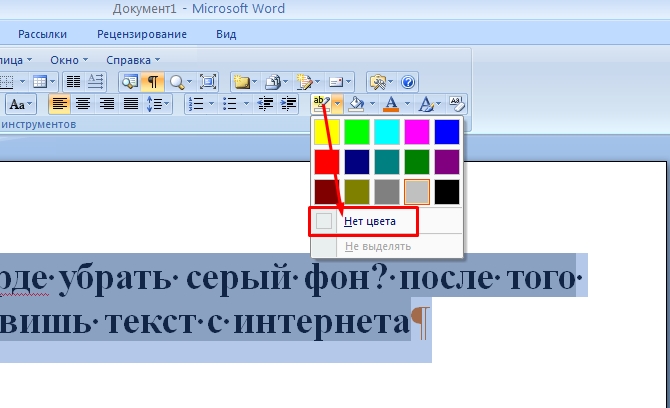This screenshot has width=670, height=408.
Task: Open the Рассылки ribbon tab
Action: (42, 34)
